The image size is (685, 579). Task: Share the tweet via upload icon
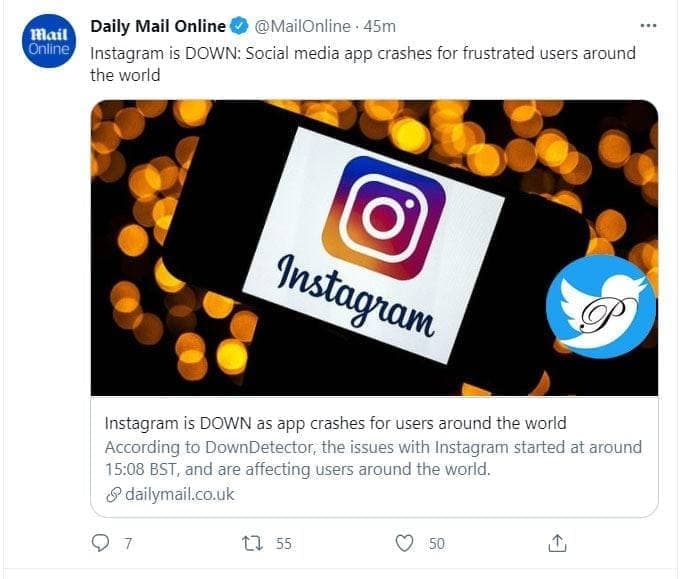[x=557, y=543]
